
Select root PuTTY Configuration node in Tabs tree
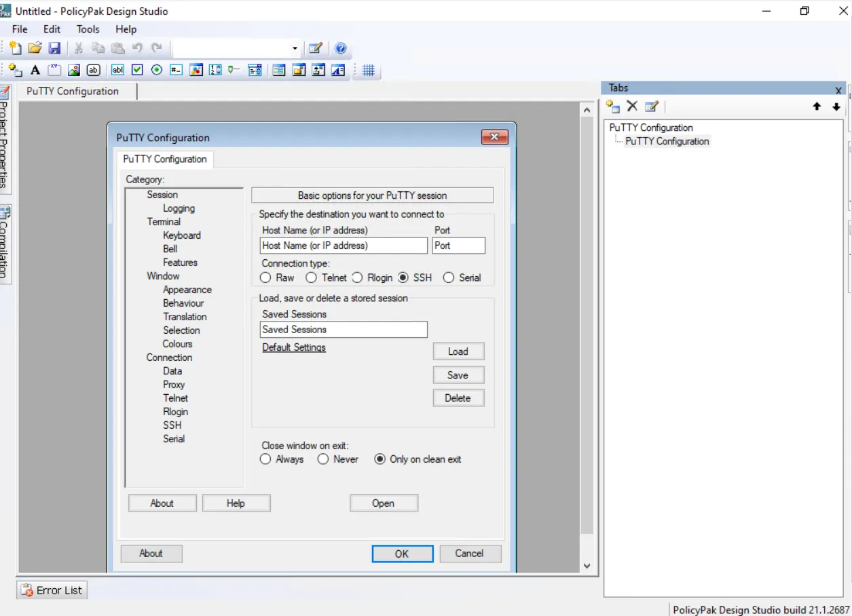coord(651,128)
